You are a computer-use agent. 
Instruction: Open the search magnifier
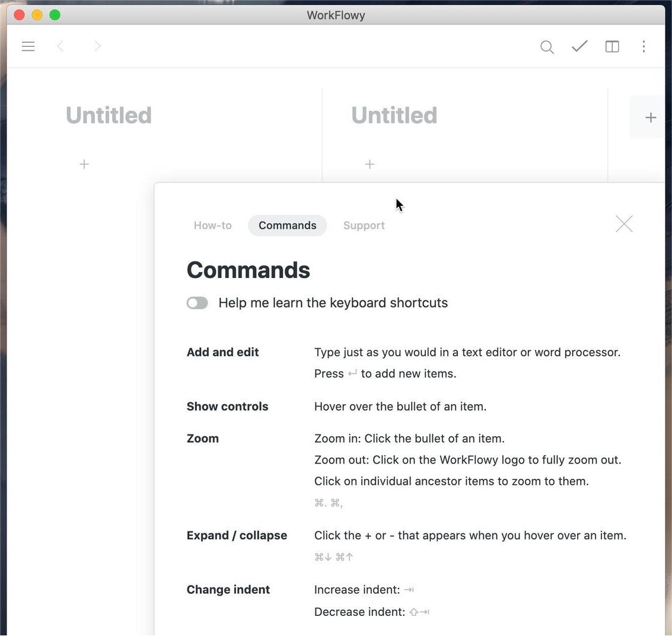[547, 47]
